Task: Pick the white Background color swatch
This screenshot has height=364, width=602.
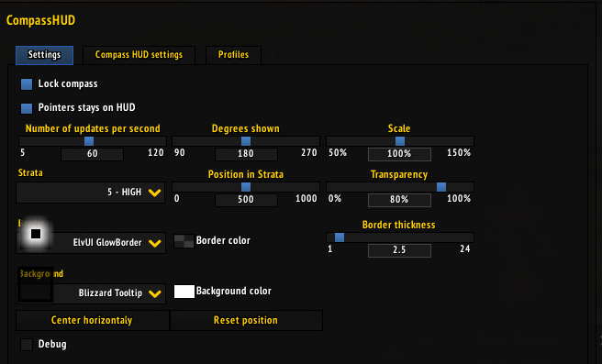Action: (184, 292)
